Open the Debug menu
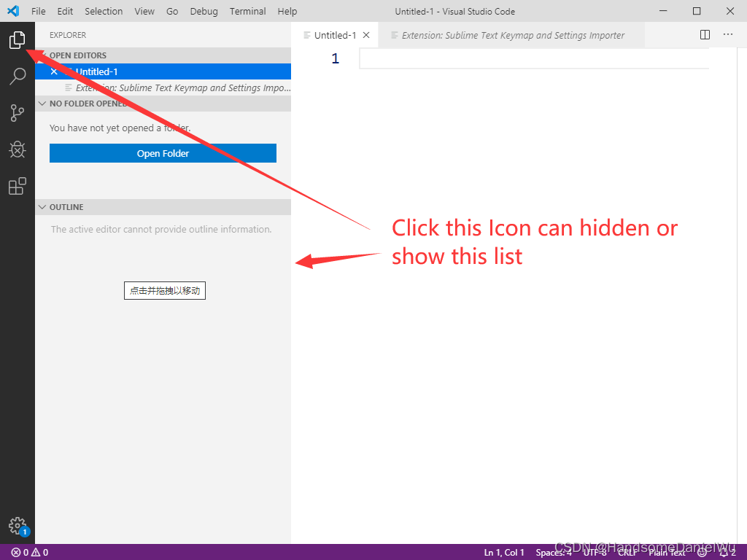 pyautogui.click(x=204, y=11)
